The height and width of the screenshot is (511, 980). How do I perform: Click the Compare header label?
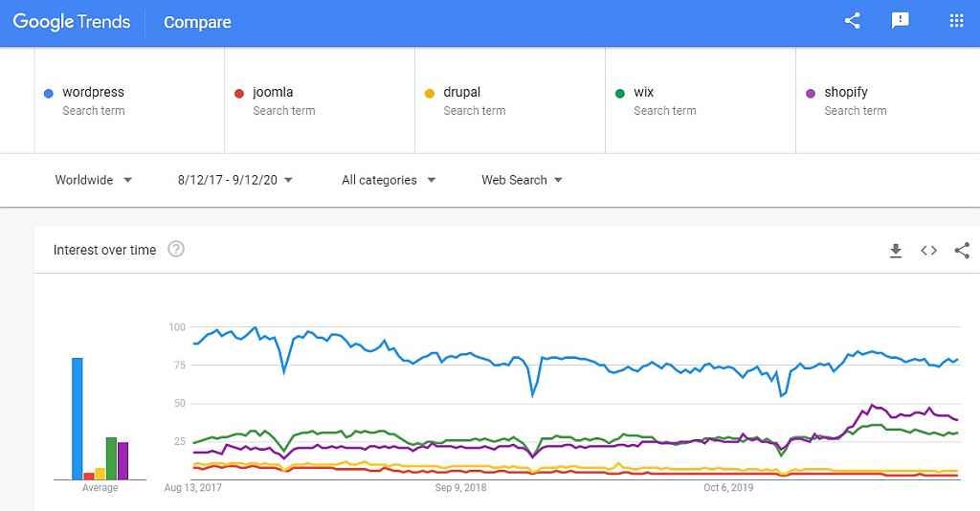tap(197, 22)
